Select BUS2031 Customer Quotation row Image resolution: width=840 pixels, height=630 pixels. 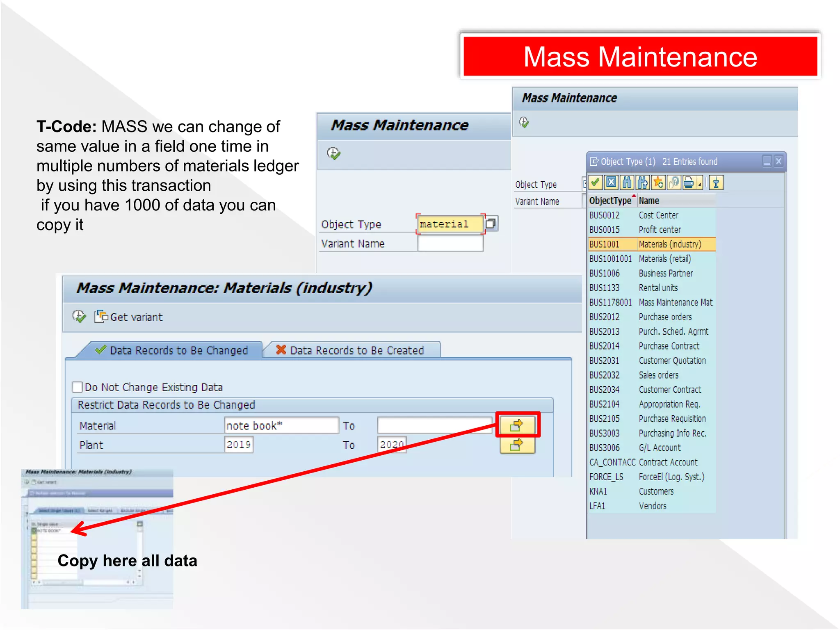tap(652, 361)
